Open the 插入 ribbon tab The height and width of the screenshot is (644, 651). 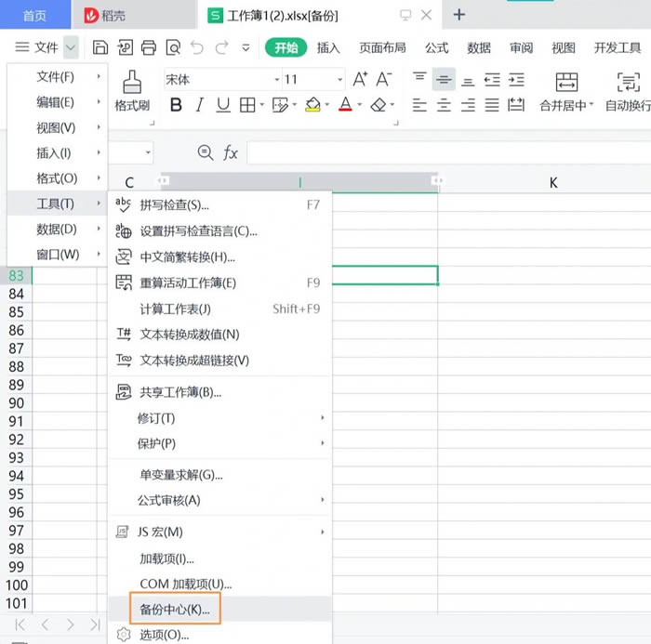328,47
